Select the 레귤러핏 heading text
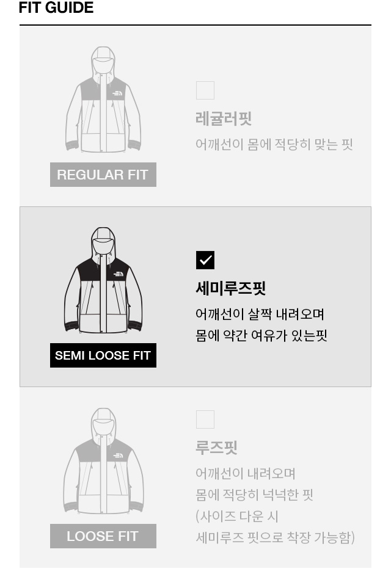The image size is (391, 588). (224, 118)
